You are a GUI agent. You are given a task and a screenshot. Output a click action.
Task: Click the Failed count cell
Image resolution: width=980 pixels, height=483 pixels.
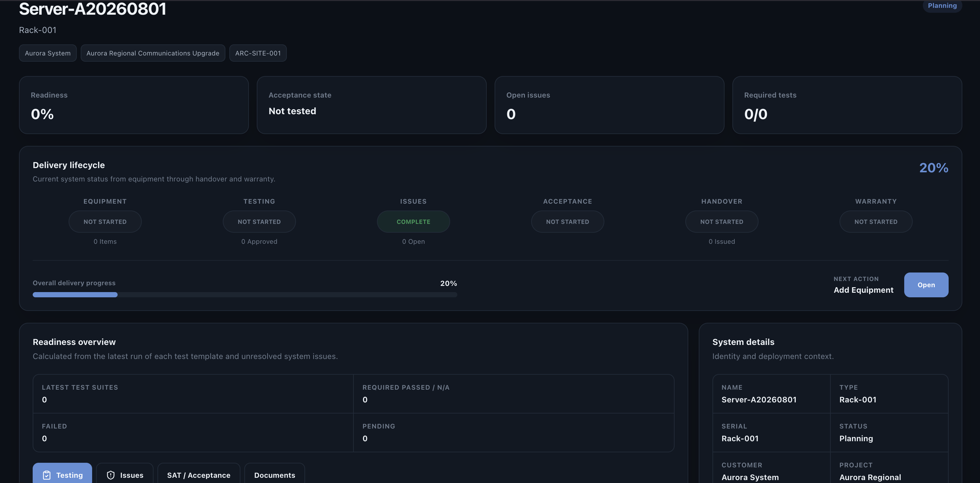pos(193,432)
